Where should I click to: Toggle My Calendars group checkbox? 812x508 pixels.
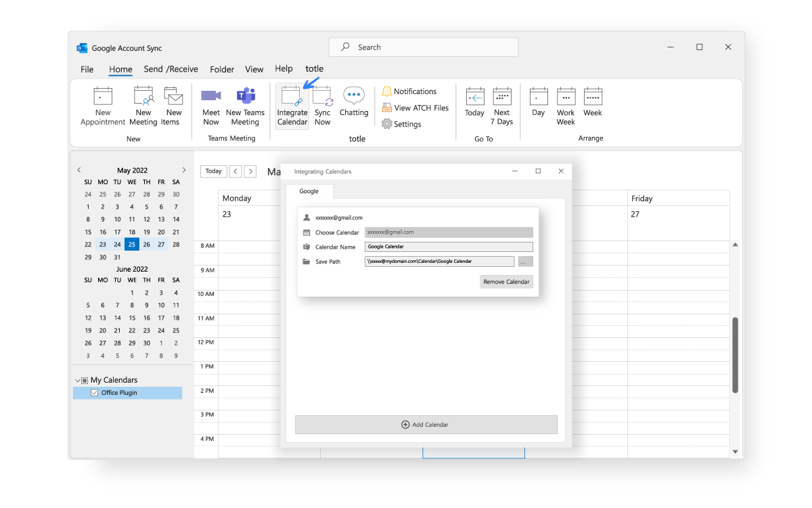(85, 380)
